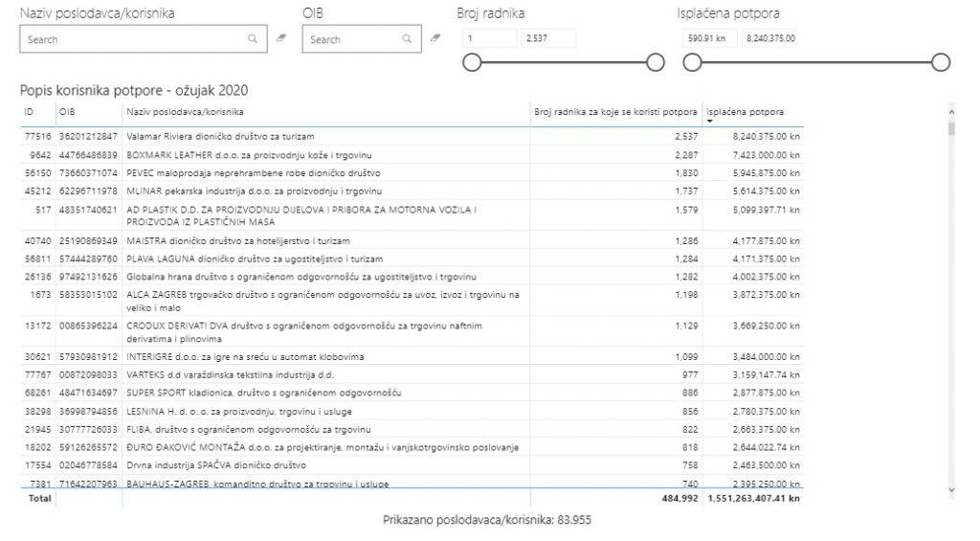Viewport: 980px width, 541px height.
Task: Click the magnifier icon in the OIB search box
Action: pos(407,38)
